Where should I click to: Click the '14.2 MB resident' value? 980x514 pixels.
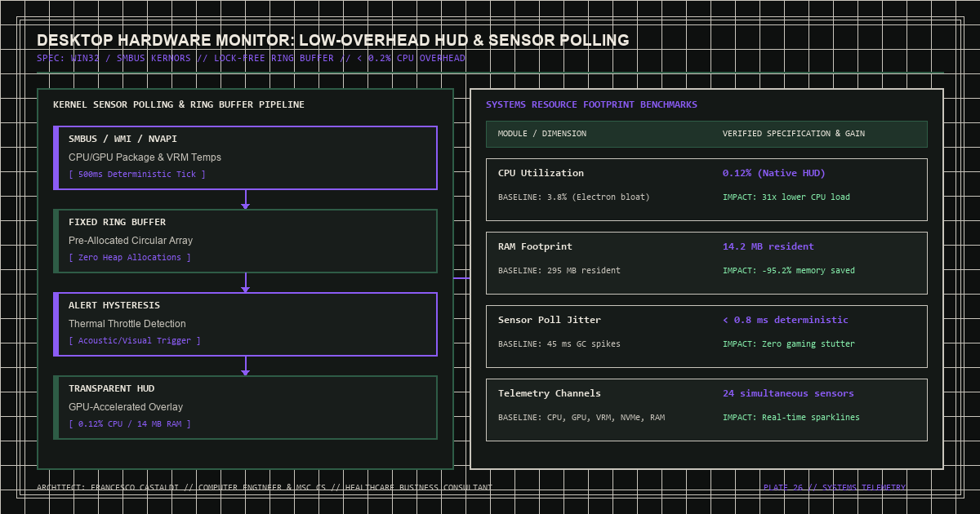point(768,246)
